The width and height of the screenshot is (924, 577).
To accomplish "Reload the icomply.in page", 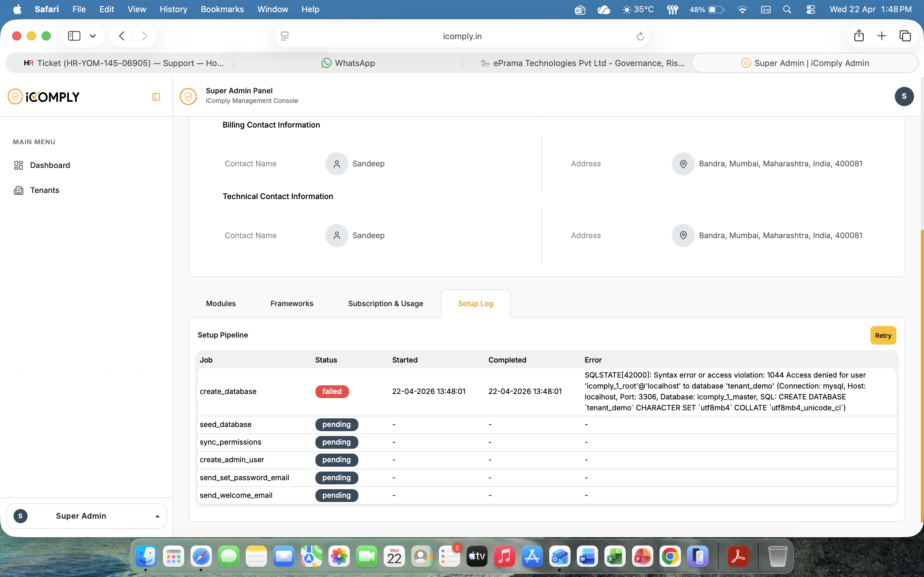I will point(640,36).
